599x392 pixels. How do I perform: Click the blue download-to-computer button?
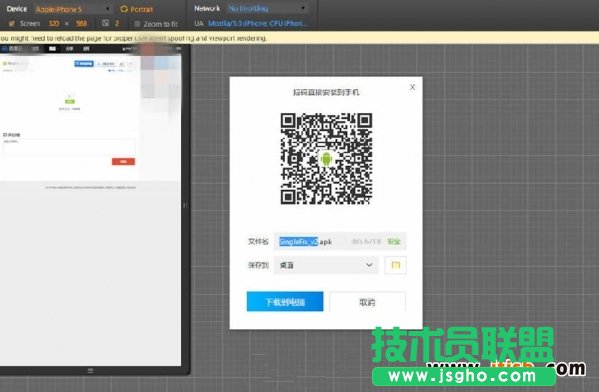point(285,302)
